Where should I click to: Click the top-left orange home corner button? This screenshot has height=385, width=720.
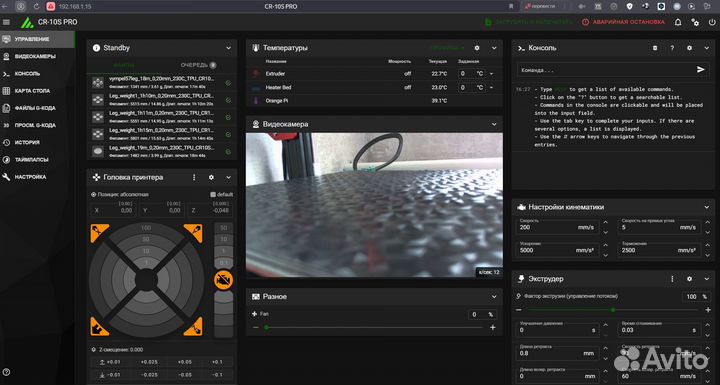(x=99, y=232)
